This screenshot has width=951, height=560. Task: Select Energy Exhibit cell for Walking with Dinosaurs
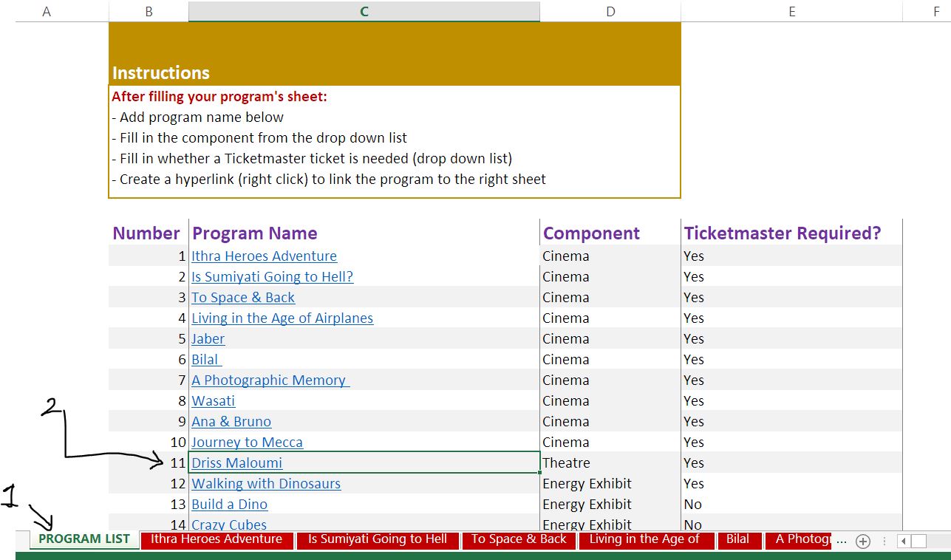[x=610, y=484]
